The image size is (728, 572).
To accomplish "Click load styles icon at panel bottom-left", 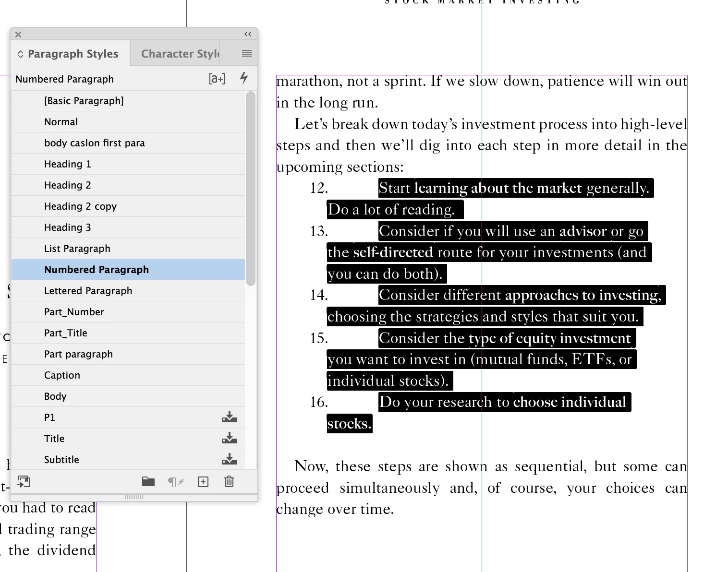I will coord(24,481).
